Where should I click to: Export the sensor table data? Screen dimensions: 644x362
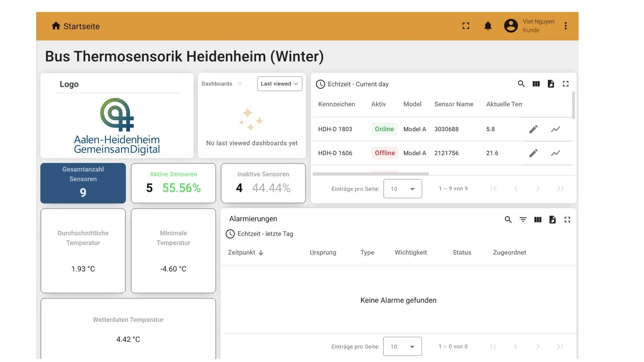tap(551, 84)
